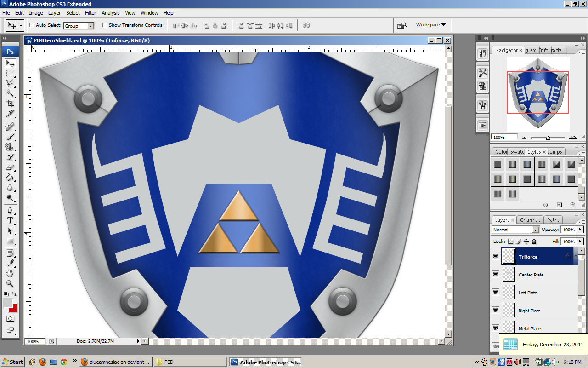Select the Blur tool

click(10, 187)
